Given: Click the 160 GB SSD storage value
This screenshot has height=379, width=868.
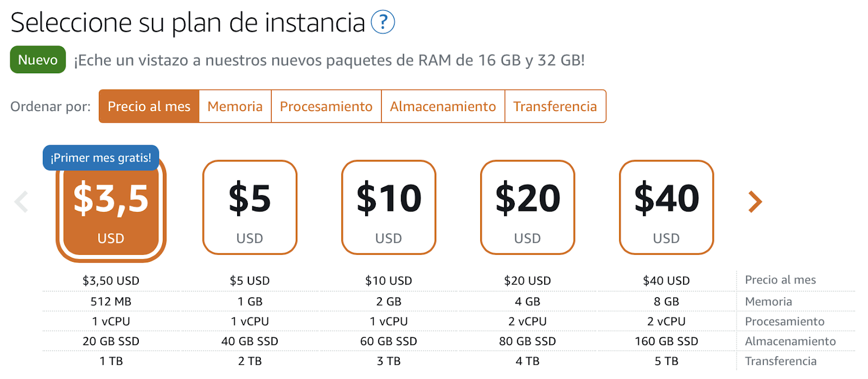Looking at the screenshot, I should click(667, 341).
